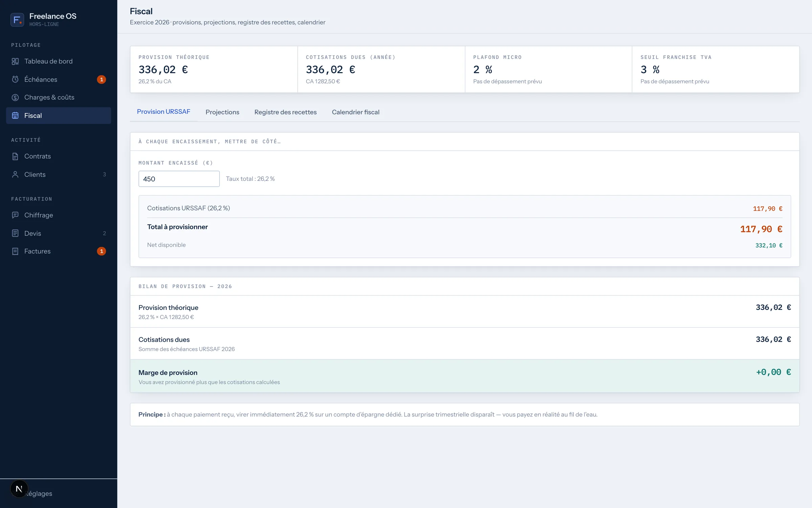Click the Clients person icon

15,174
